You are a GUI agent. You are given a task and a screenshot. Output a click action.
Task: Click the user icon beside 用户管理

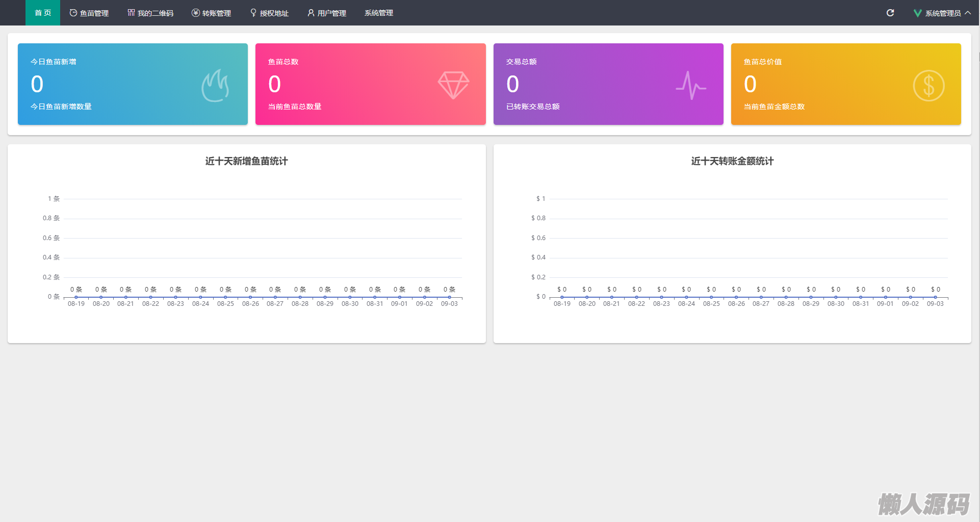click(x=311, y=13)
